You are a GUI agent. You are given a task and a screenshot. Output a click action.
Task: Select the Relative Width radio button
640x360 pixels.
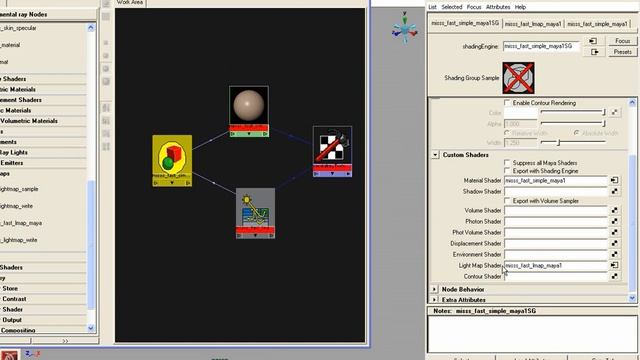[x=507, y=133]
